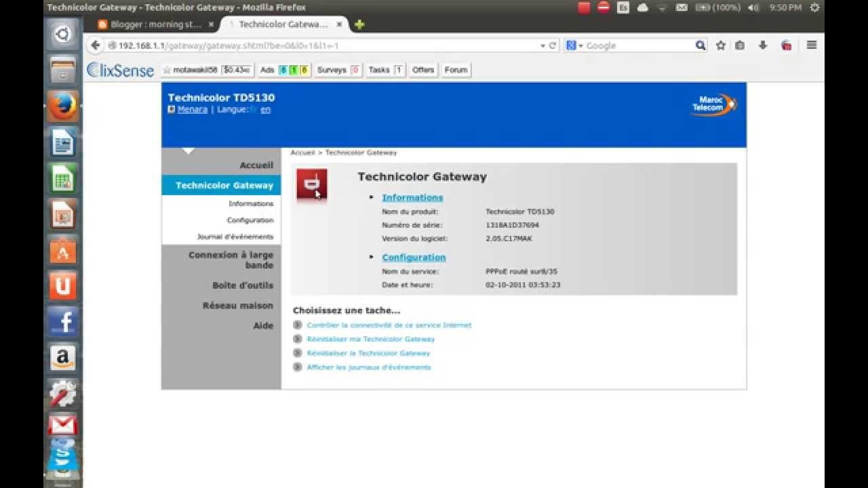Open Journal d'événements in the side menu
The height and width of the screenshot is (488, 868).
tap(235, 237)
